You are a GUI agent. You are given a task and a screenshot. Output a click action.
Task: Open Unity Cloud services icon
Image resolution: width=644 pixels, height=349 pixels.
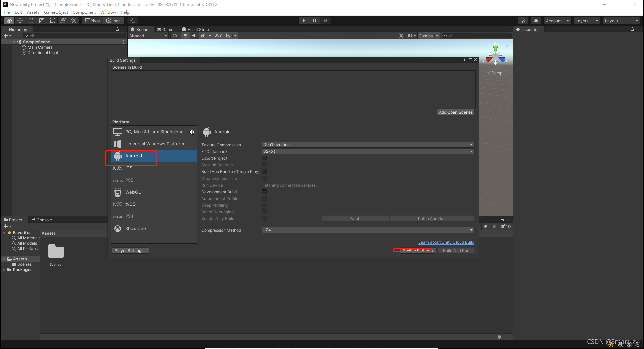536,21
